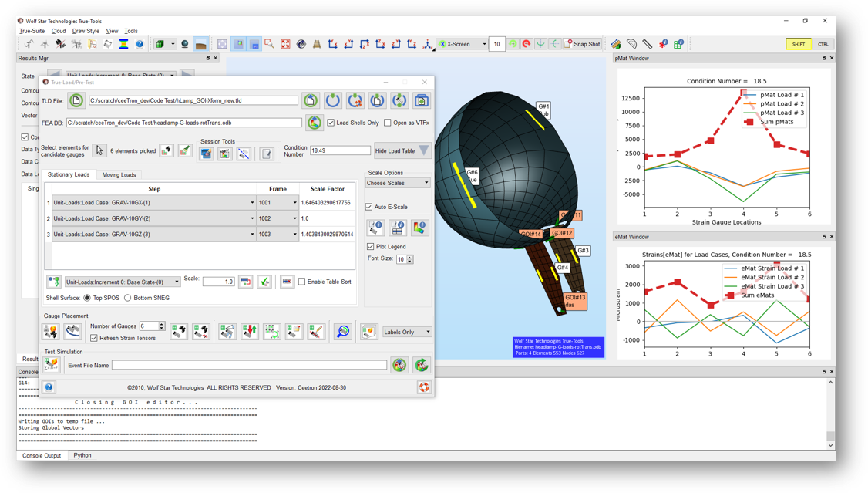Image resolution: width=868 pixels, height=493 pixels.
Task: Click the zoom magnifier icon in main toolbar
Action: click(x=270, y=44)
